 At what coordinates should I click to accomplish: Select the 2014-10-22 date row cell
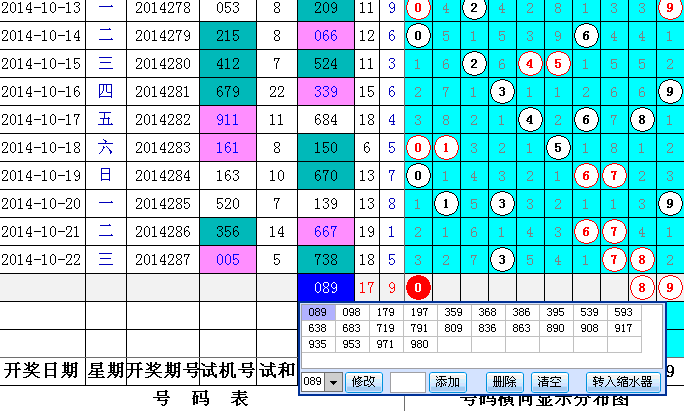click(42, 259)
